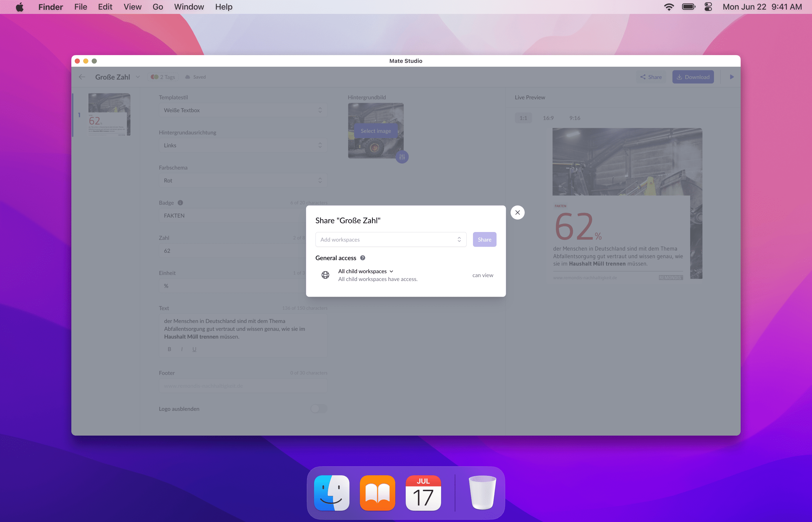Click the General access help icon

pos(362,258)
